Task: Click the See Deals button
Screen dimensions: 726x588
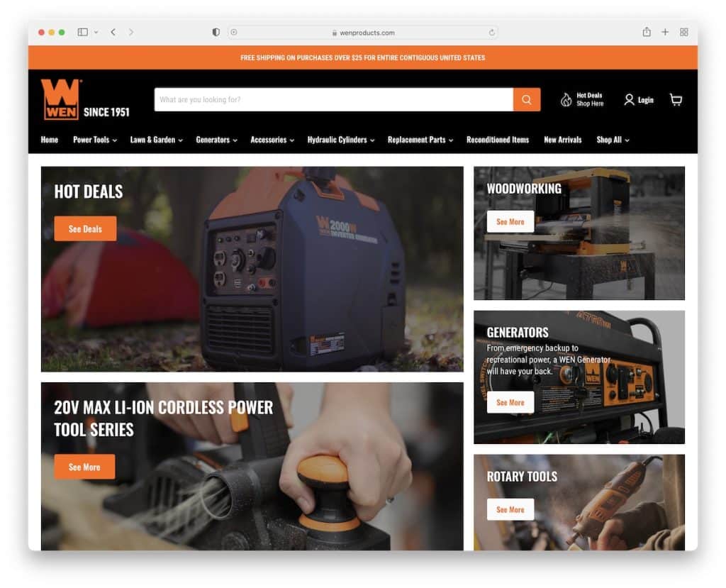Action: pos(85,228)
